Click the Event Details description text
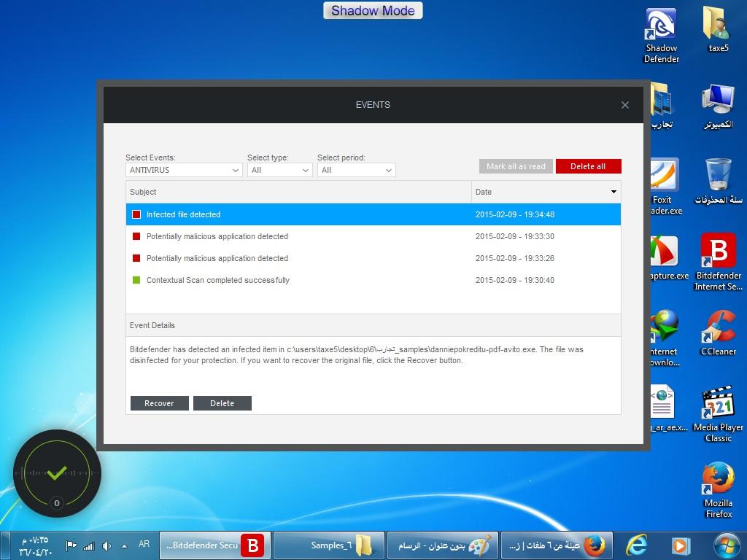This screenshot has height=560, width=747. tap(356, 355)
